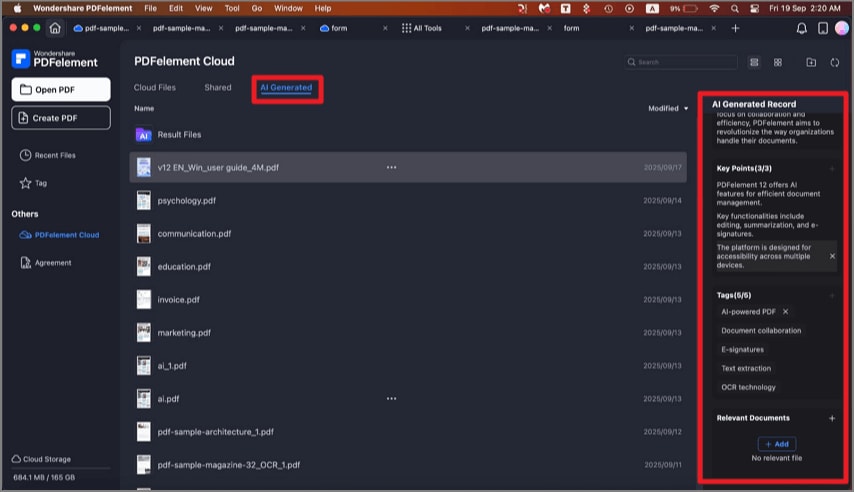Open macOS Control Center icon
The height and width of the screenshot is (492, 854).
754,8
